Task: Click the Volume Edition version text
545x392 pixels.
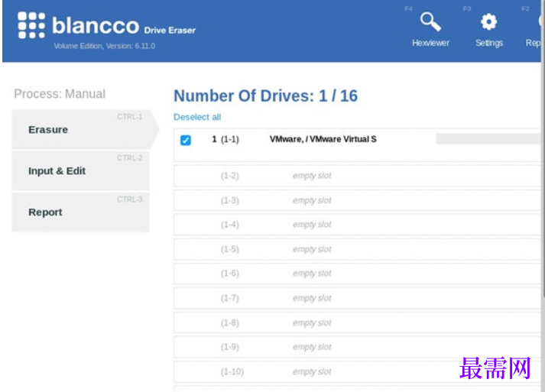Action: 104,46
